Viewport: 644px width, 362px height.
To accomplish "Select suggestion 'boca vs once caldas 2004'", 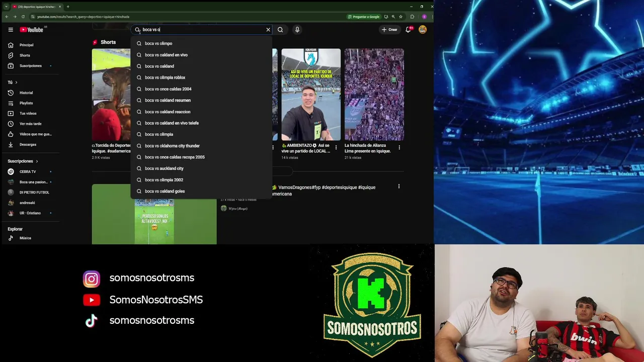I will pyautogui.click(x=201, y=89).
